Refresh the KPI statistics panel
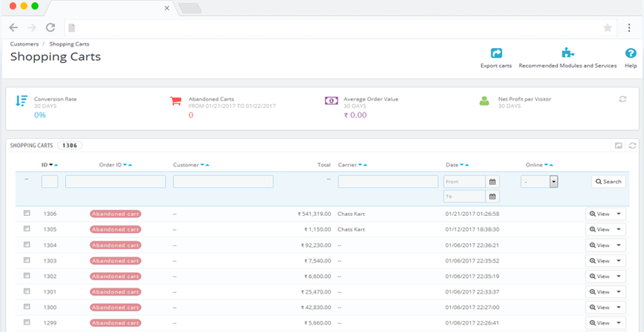Screen dimensions: 644x332 tap(623, 99)
